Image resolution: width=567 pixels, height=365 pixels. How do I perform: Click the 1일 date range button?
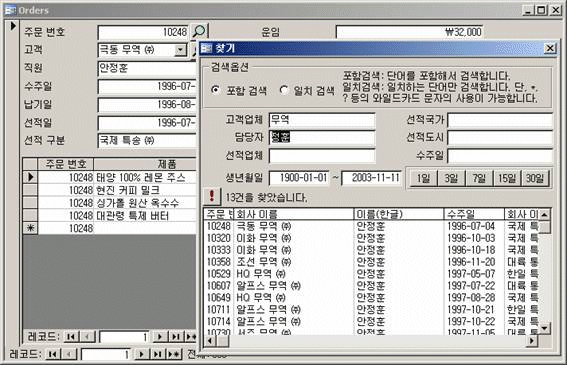point(423,178)
